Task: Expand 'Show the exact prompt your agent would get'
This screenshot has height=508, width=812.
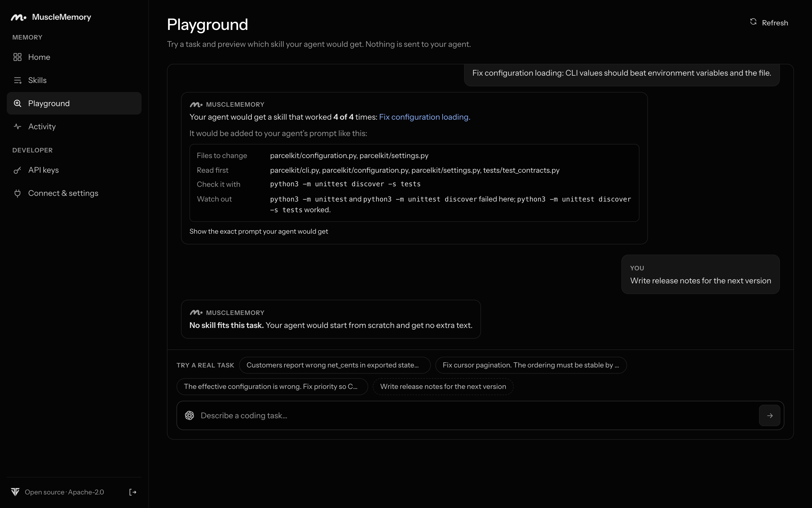Action: (259, 231)
